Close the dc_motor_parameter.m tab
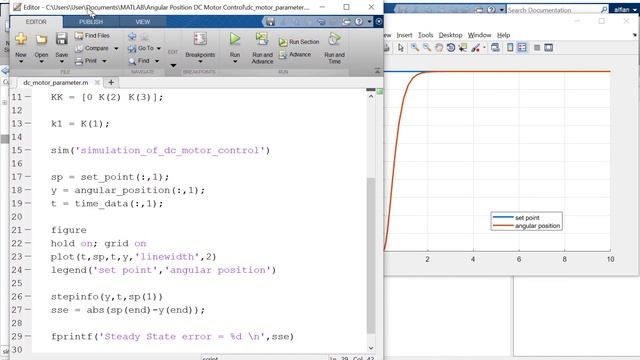This screenshot has height=360, width=640. point(97,82)
